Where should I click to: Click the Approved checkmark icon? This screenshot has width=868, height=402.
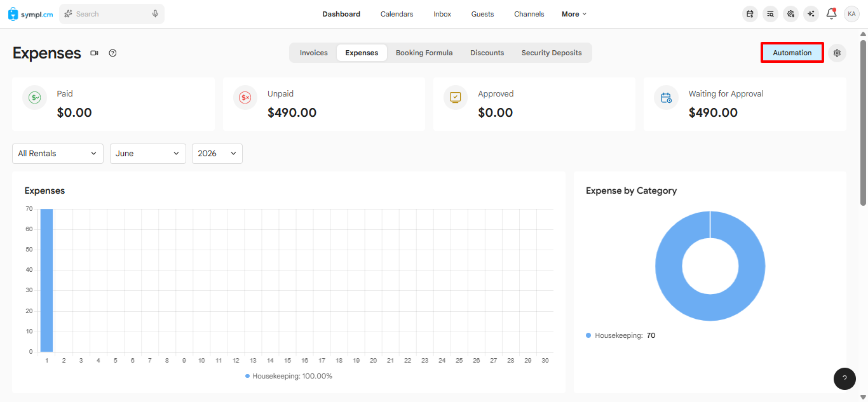[x=456, y=97]
